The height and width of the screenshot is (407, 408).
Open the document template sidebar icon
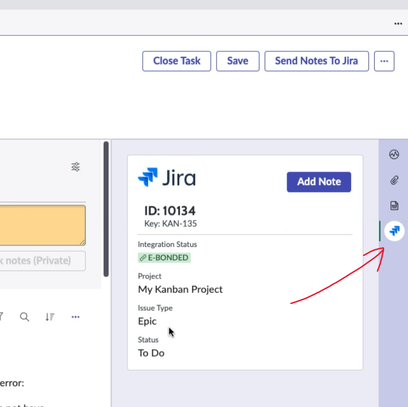394,205
